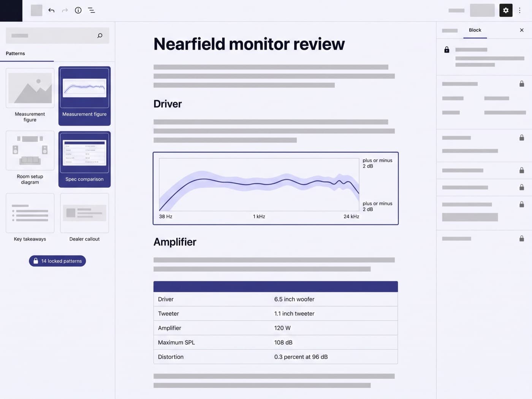Redo the last undone change
Viewport: 532px width, 399px height.
pyautogui.click(x=65, y=10)
